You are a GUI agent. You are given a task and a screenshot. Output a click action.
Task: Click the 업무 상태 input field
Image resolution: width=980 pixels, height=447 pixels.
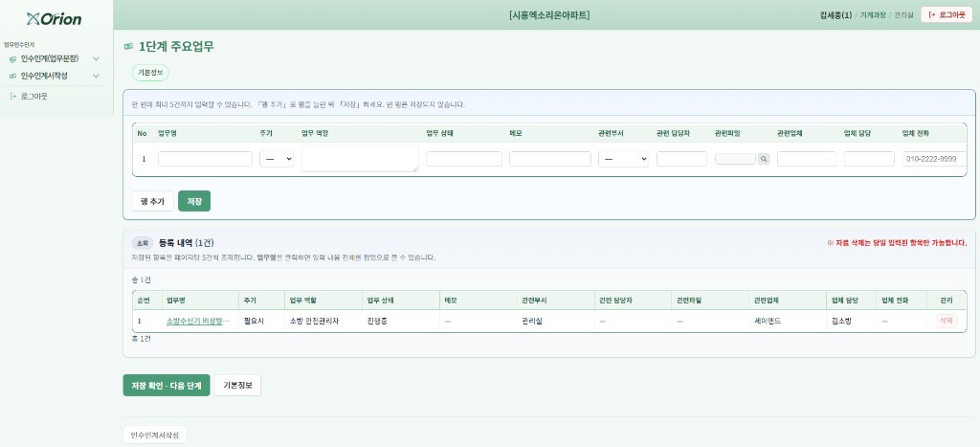(464, 159)
